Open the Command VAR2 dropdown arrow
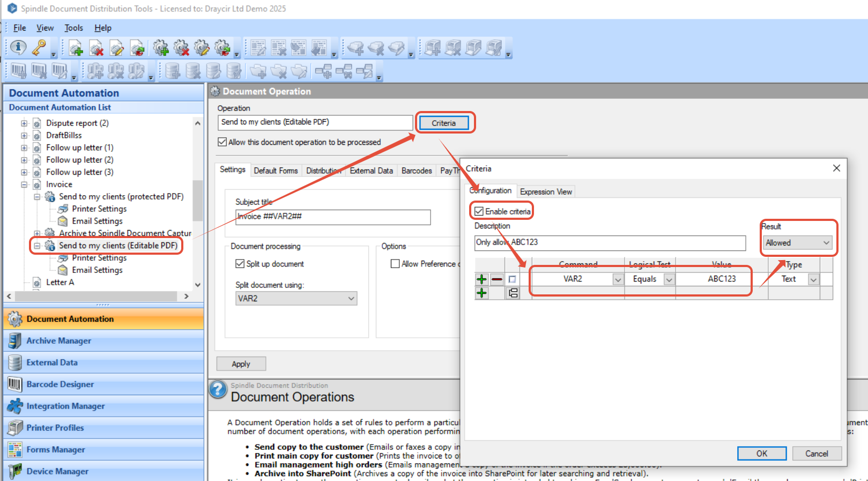 point(618,279)
